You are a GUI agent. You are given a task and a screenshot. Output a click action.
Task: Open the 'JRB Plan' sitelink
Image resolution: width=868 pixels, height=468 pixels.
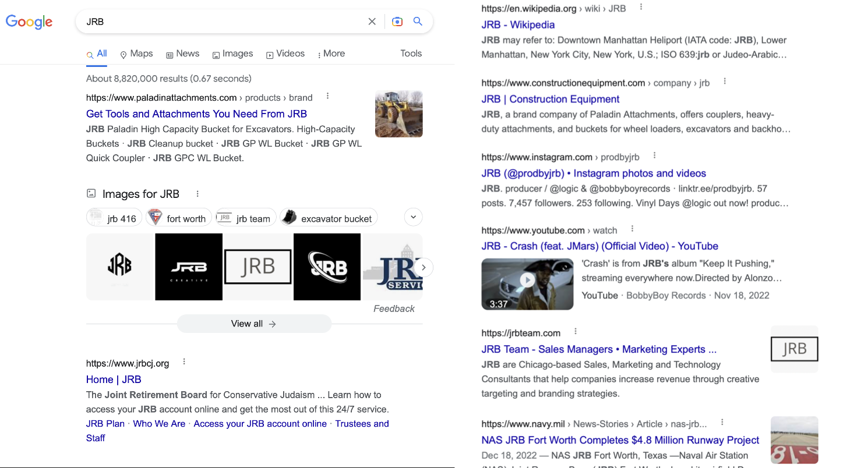point(105,424)
